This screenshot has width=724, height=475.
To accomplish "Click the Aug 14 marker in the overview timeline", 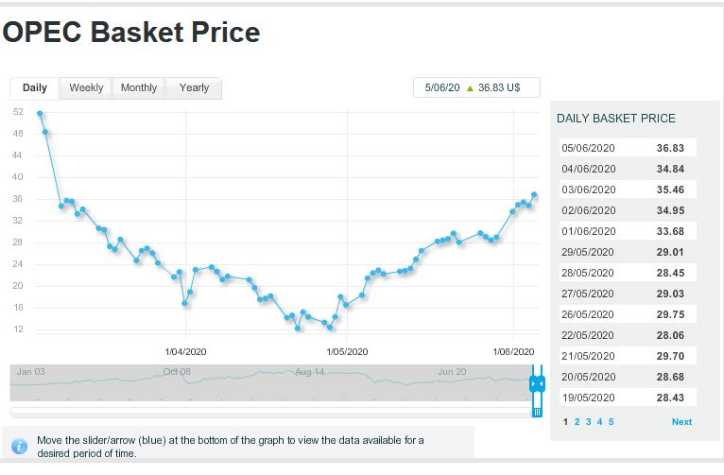I will point(310,372).
